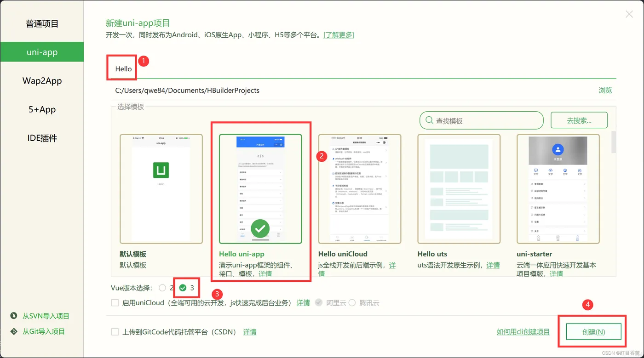
Task: Select the 默认模板 template thumbnail
Action: coord(161,189)
